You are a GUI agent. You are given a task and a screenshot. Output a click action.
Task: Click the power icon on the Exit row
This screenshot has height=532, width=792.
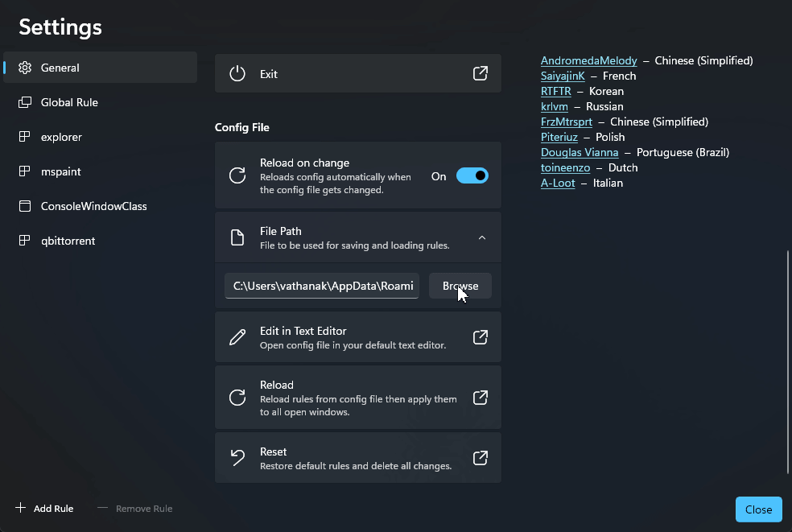click(x=237, y=73)
